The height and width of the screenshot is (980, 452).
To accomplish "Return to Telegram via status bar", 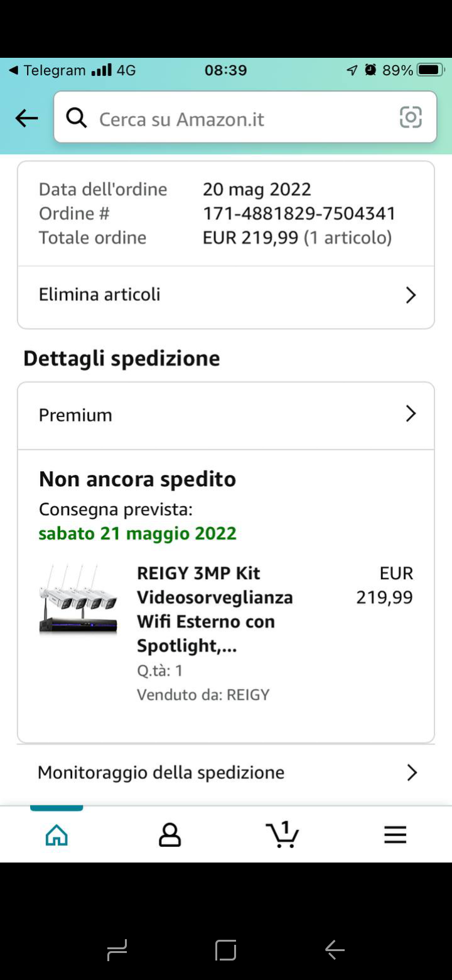I will tap(48, 70).
